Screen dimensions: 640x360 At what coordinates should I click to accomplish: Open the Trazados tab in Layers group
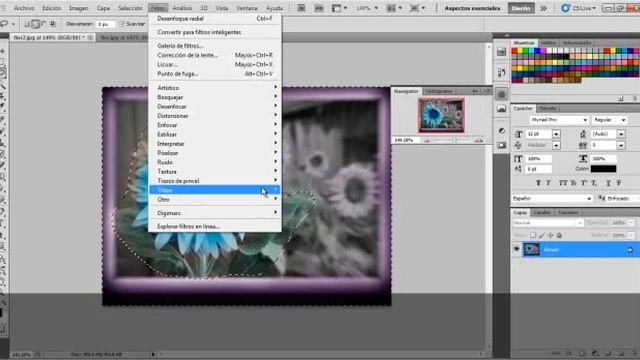point(568,212)
